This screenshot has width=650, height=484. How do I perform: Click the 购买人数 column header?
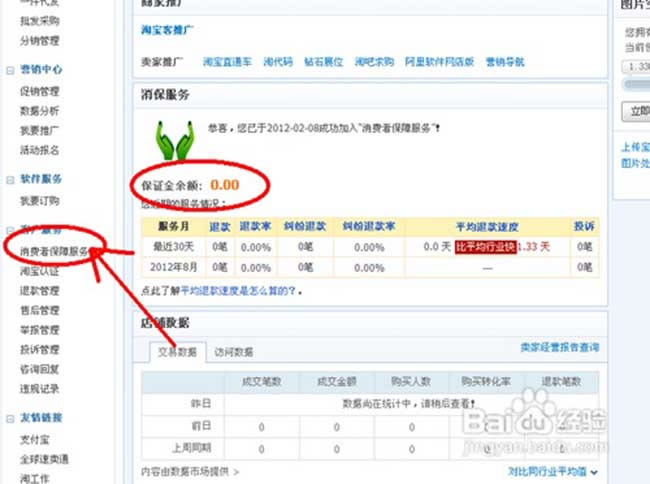pos(411,381)
